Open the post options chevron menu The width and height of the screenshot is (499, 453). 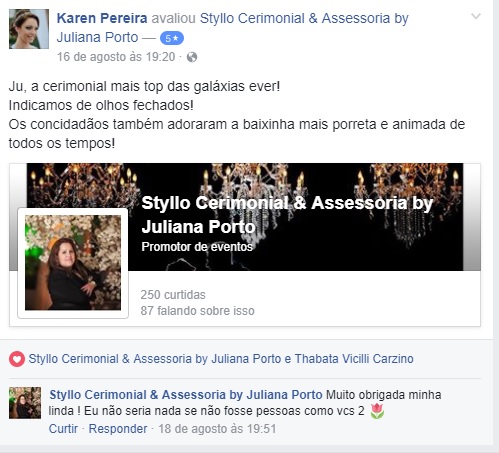[476, 16]
